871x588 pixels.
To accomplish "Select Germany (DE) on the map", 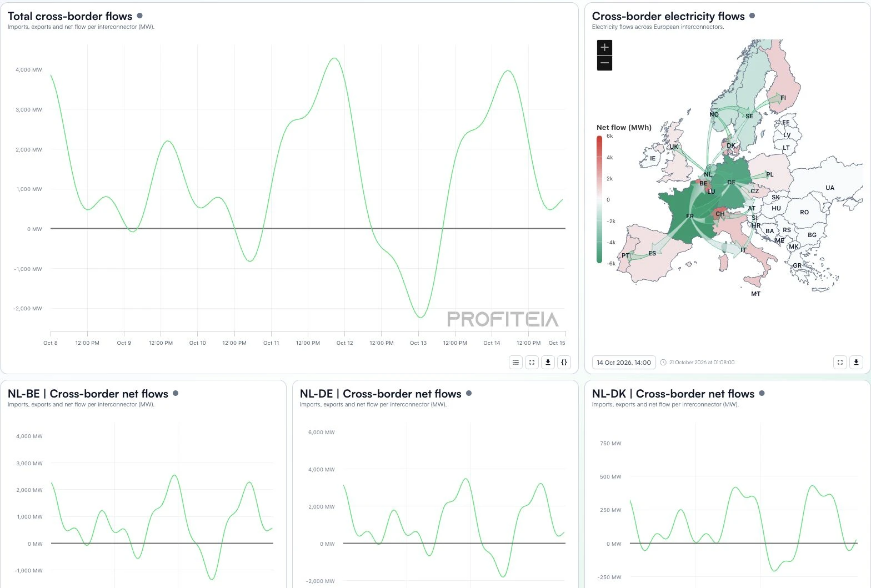I will click(731, 182).
